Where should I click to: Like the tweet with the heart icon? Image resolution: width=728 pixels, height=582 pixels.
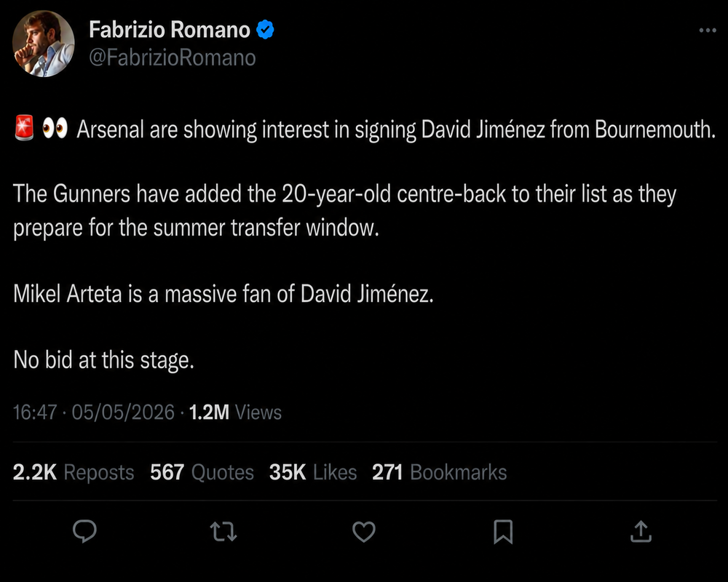point(363,531)
